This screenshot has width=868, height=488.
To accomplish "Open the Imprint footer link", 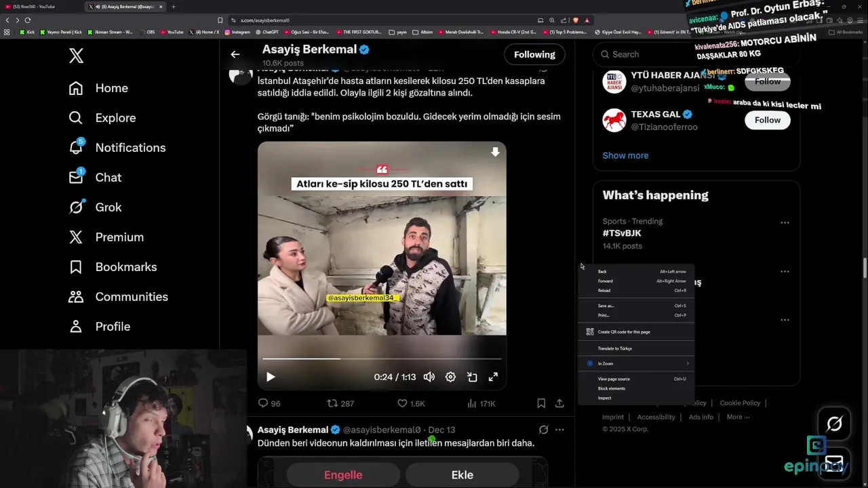I will tap(613, 418).
